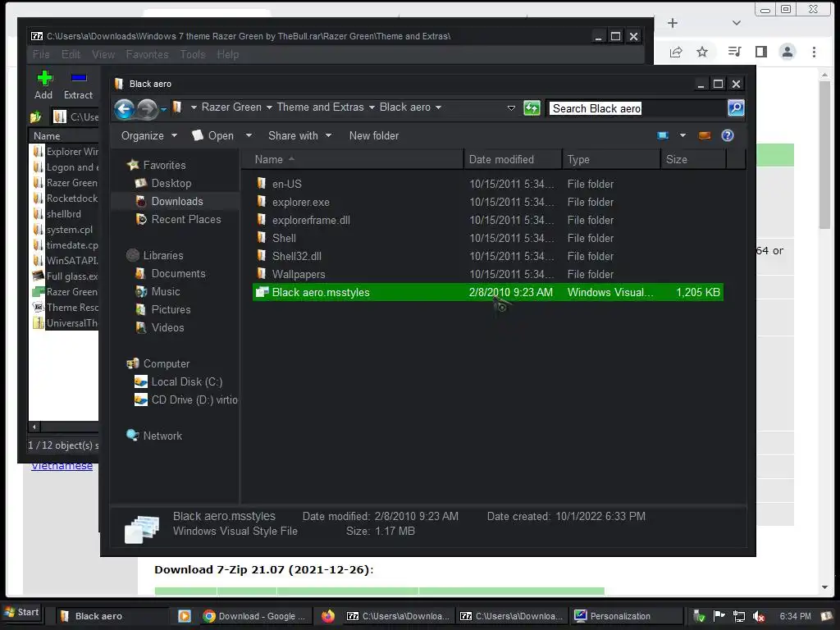Open the Help menu in 7-Zip
Image resolution: width=840 pixels, height=630 pixels.
coord(228,54)
